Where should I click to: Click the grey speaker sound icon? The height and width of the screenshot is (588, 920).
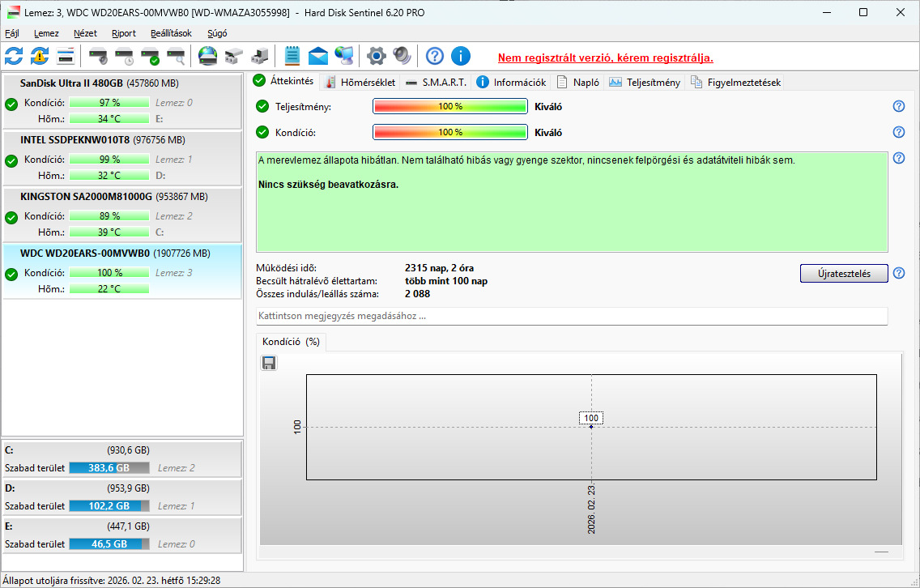[x=402, y=57]
